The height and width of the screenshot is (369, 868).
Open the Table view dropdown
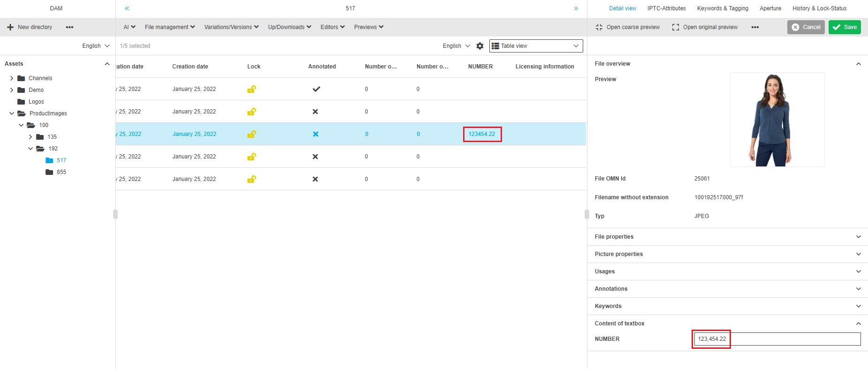536,46
